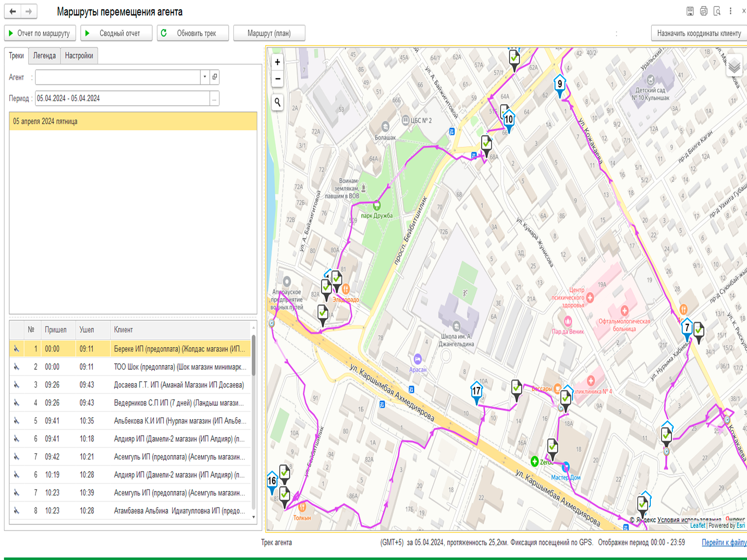Zoom out on the map

click(x=277, y=79)
